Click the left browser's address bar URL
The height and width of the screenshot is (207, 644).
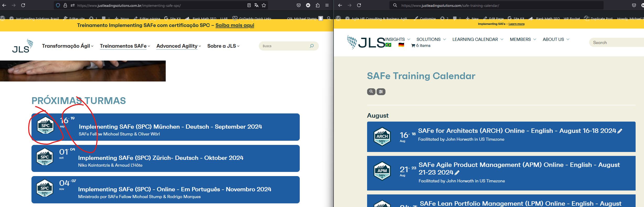click(x=129, y=5)
